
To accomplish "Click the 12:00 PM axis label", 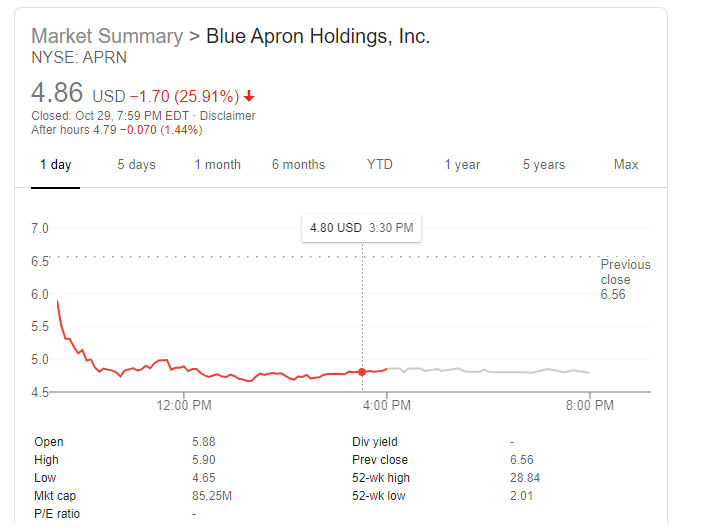I will (185, 405).
